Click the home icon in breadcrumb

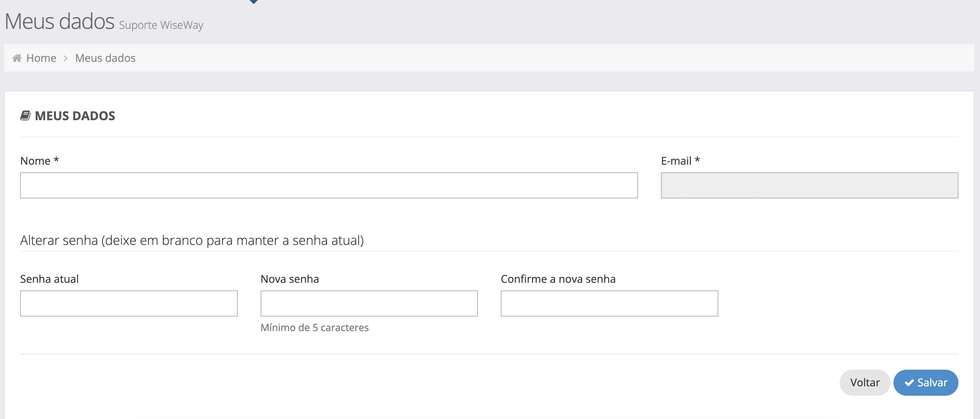(x=17, y=58)
